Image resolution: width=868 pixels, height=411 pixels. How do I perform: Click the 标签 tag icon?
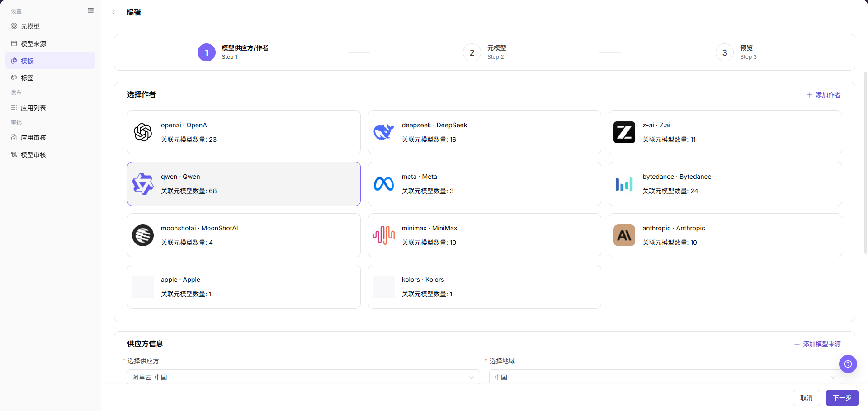14,78
